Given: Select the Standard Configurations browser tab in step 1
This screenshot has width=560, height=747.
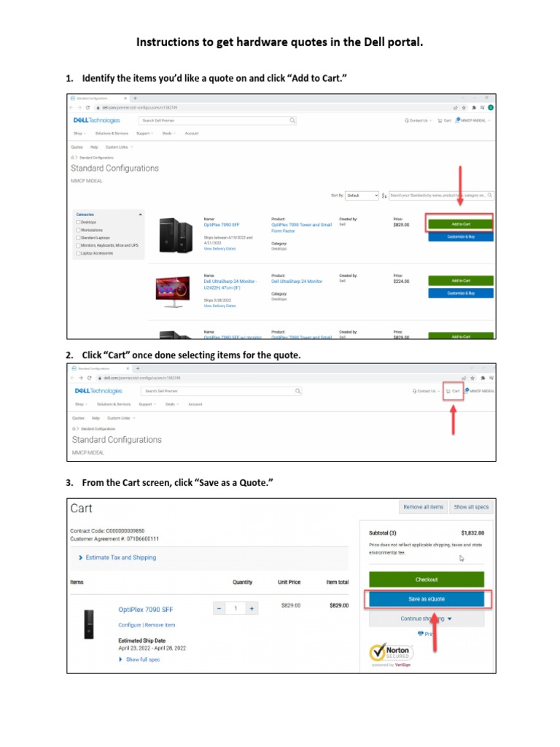Looking at the screenshot, I should [x=98, y=98].
